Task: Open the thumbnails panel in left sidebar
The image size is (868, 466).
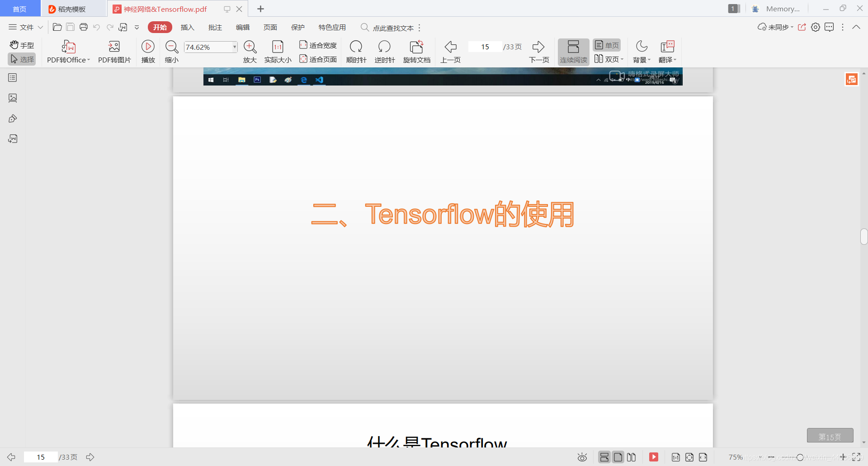Action: click(13, 98)
